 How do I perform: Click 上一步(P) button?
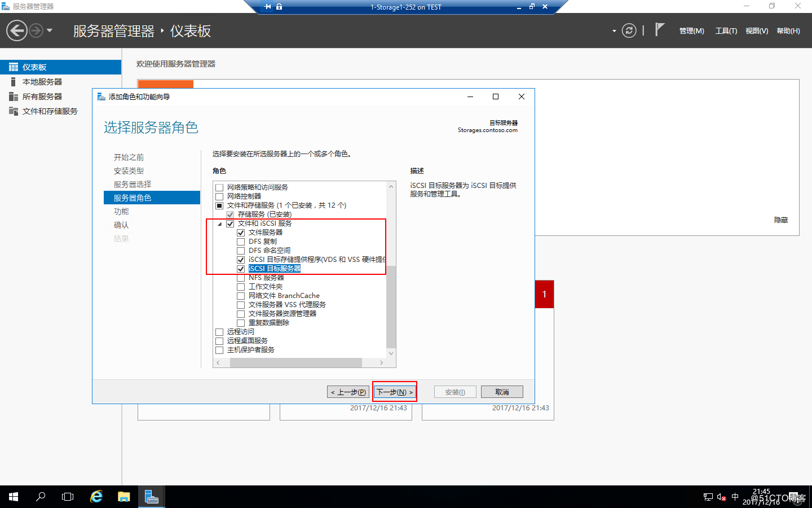(x=348, y=392)
